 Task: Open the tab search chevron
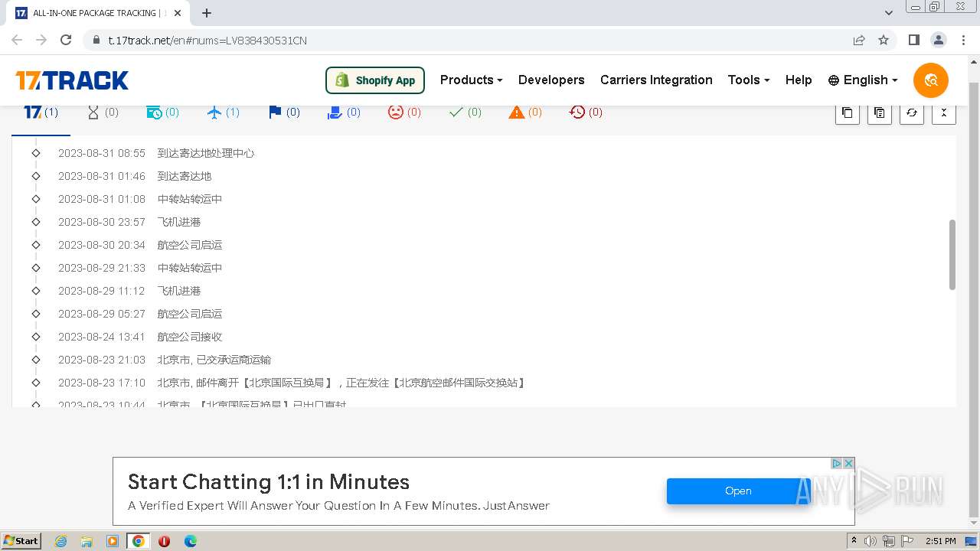coord(889,13)
